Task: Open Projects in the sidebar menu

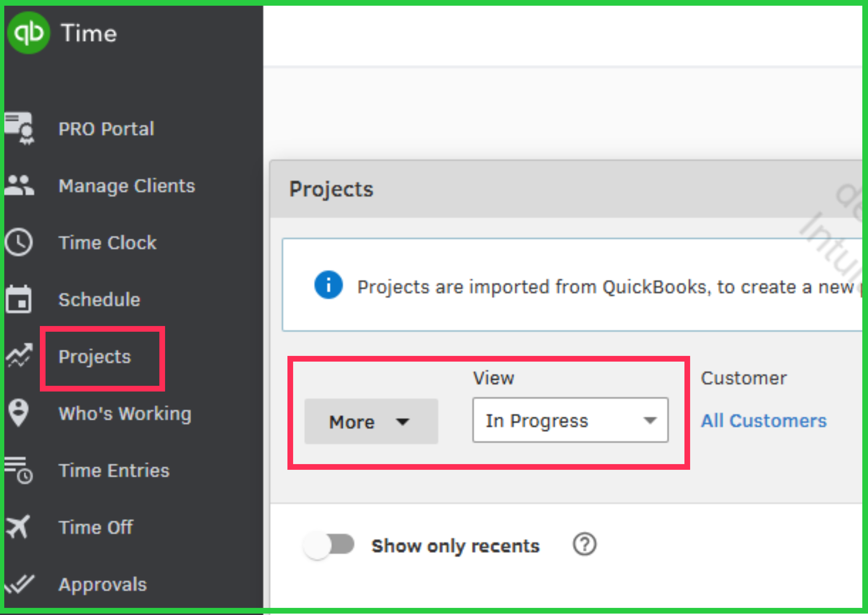Action: click(95, 357)
